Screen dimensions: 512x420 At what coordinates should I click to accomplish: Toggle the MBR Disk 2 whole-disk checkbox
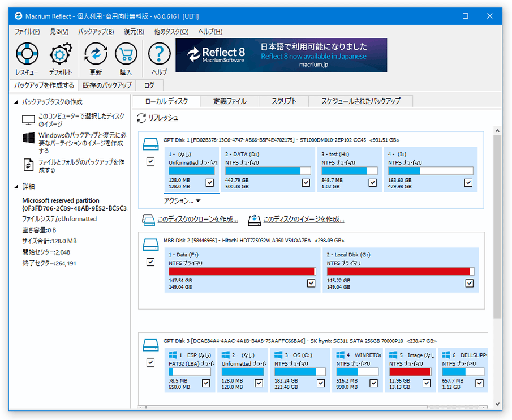point(150,262)
